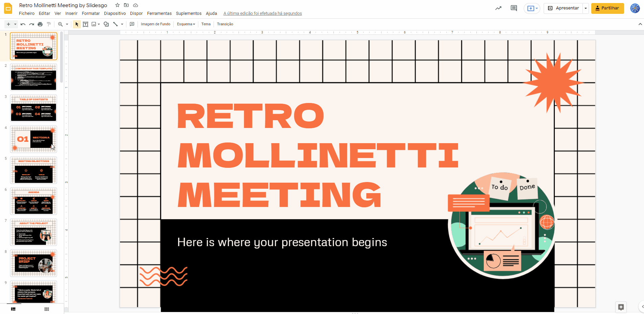
Task: Switch to filmstrip view icon
Action: pos(14,309)
